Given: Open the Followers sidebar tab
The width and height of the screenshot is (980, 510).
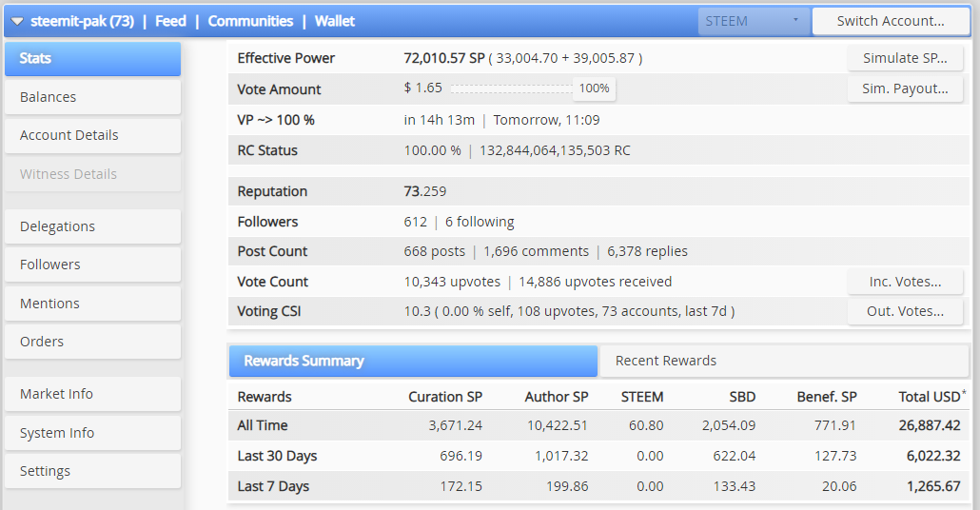Looking at the screenshot, I should tap(92, 265).
